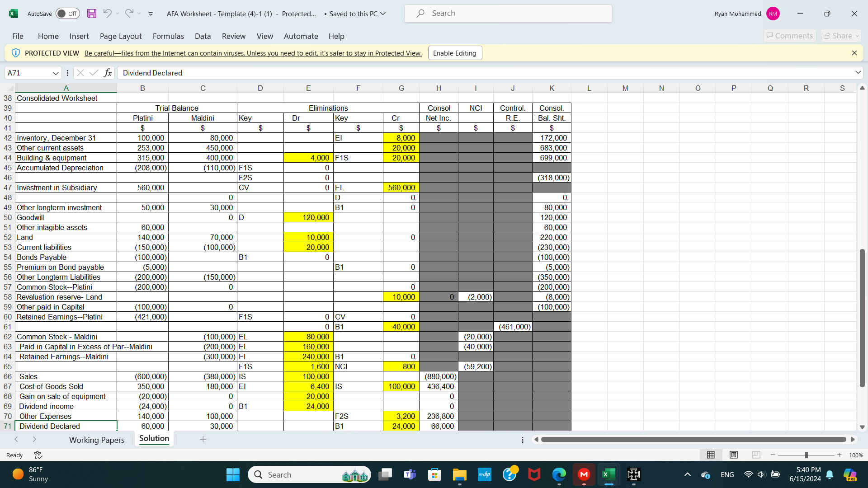Click the Undo arrow icon
Viewport: 868px width, 488px height.
point(107,14)
